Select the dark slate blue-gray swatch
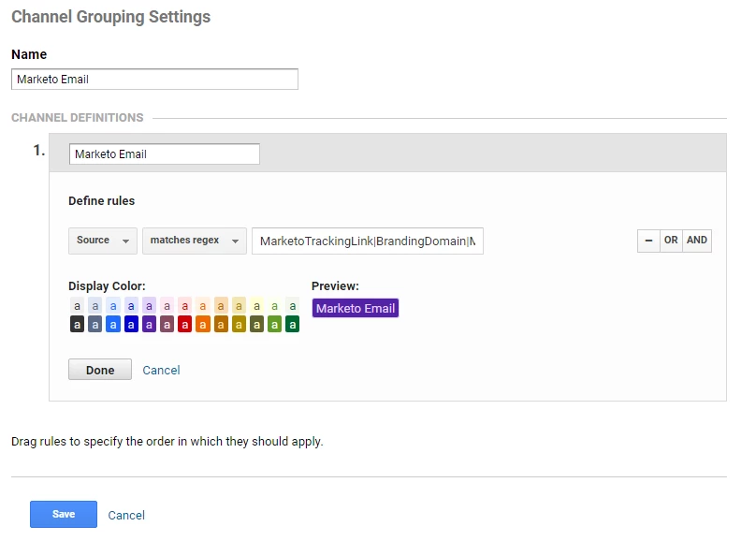 pyautogui.click(x=95, y=325)
